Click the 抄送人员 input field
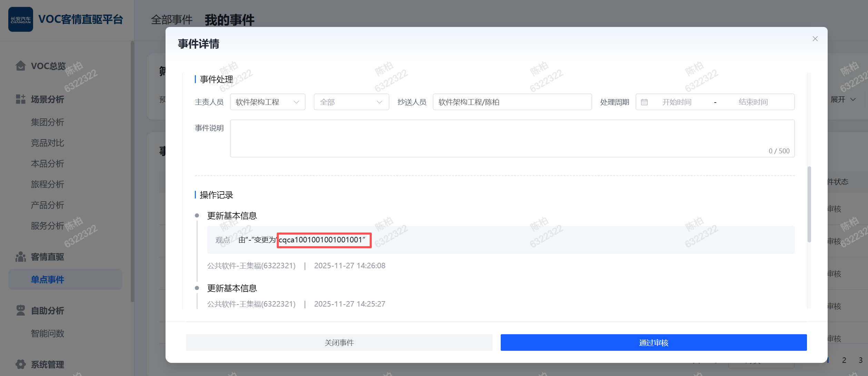The height and width of the screenshot is (376, 868). tap(512, 102)
